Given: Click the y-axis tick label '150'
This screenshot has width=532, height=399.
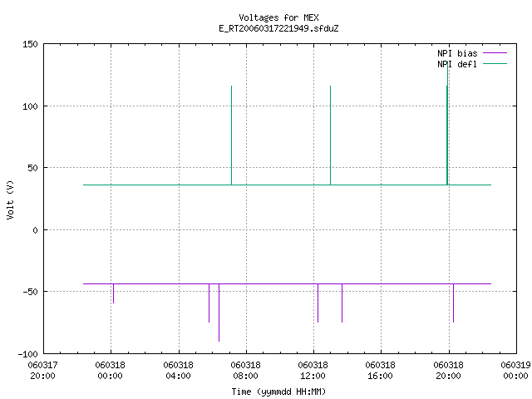Looking at the screenshot, I should [30, 44].
